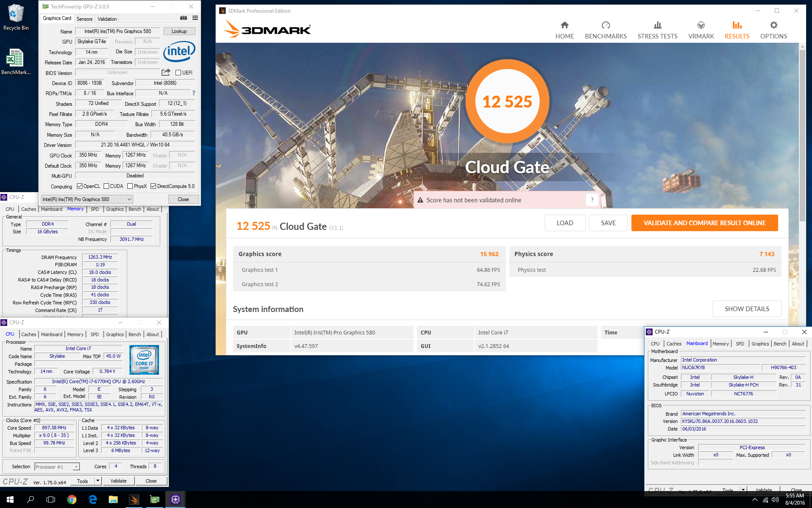This screenshot has height=508, width=812.
Task: Click 'Score has not been validated online' notice
Action: click(474, 200)
